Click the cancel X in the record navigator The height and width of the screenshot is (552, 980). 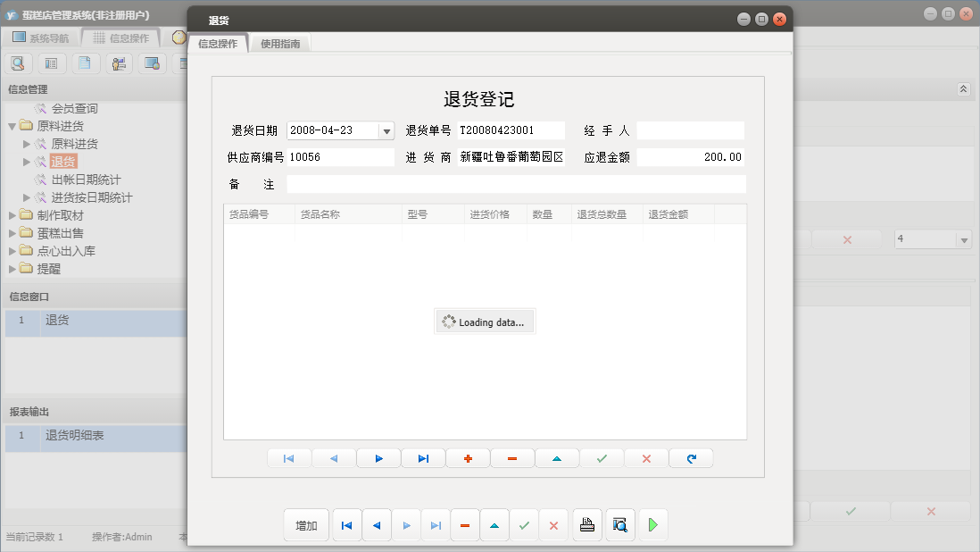pyautogui.click(x=645, y=457)
